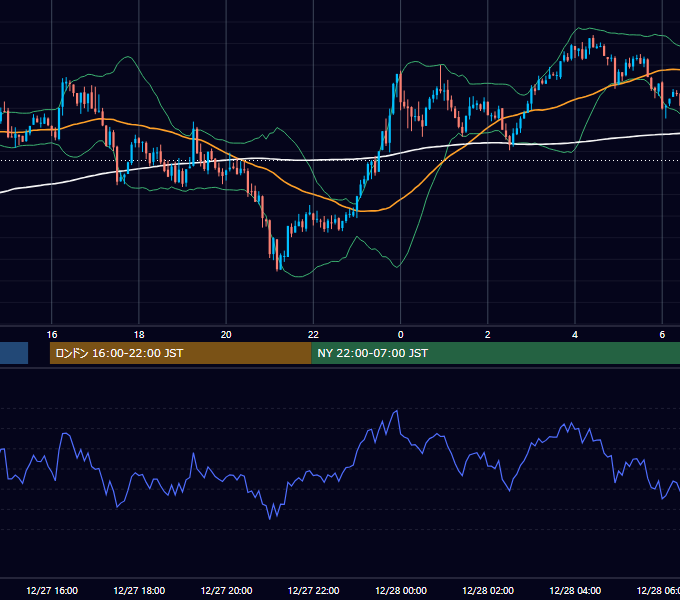
Task: Click the 12/27 18:00 date label
Action: pyautogui.click(x=139, y=590)
